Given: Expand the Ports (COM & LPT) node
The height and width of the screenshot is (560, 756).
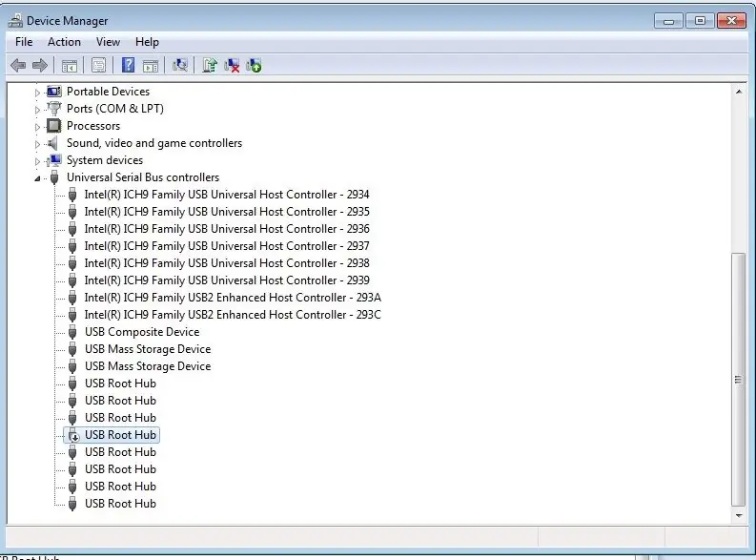Looking at the screenshot, I should (37, 110).
